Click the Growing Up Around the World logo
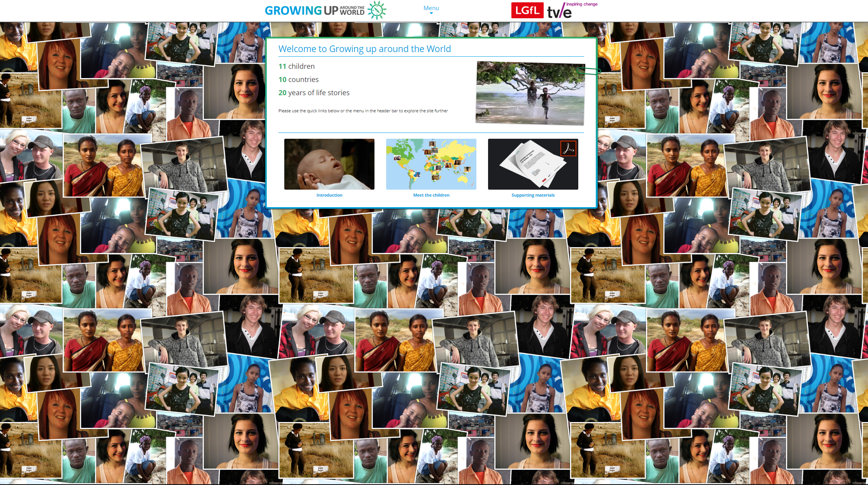 (325, 10)
